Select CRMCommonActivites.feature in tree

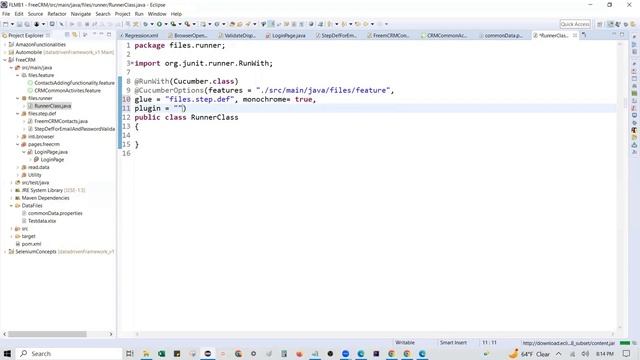tap(67, 91)
